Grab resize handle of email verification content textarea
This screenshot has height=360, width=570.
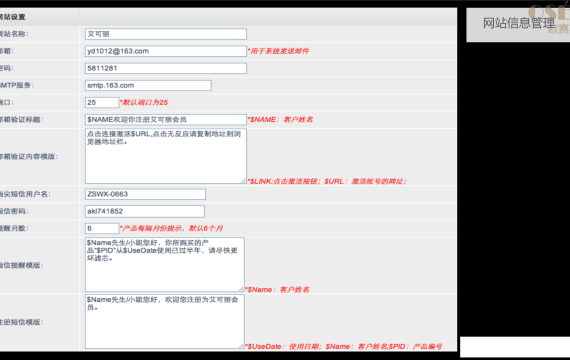tap(244, 181)
